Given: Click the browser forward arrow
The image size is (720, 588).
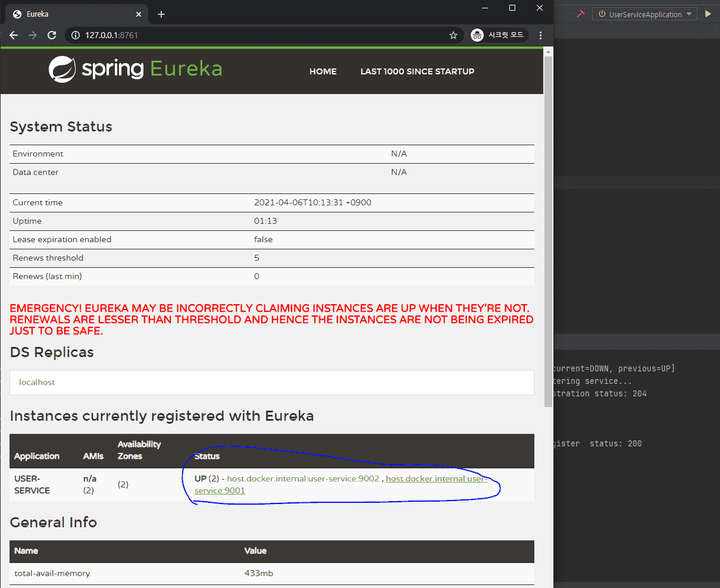Looking at the screenshot, I should (33, 35).
